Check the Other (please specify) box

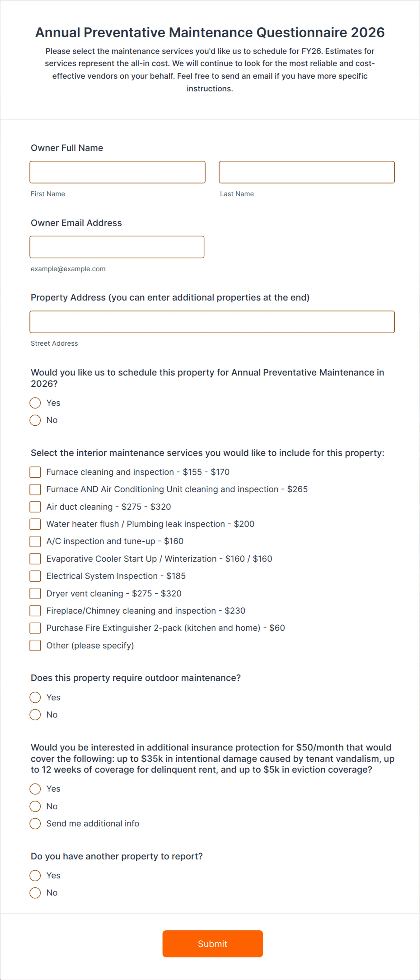coord(35,646)
